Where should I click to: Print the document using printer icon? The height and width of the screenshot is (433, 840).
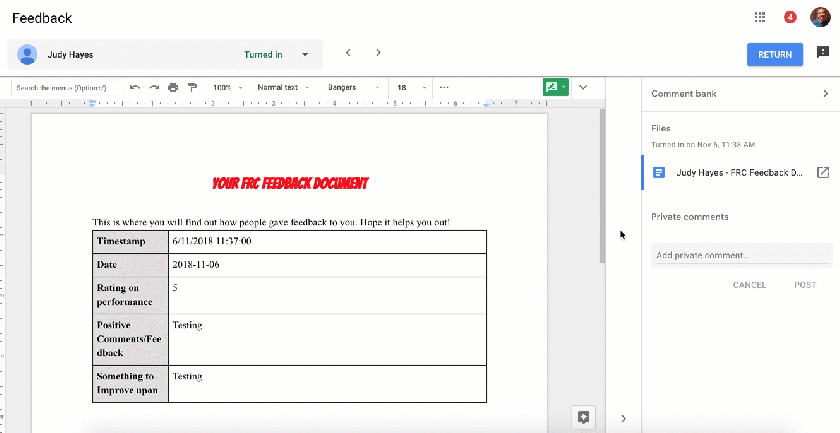pos(173,88)
